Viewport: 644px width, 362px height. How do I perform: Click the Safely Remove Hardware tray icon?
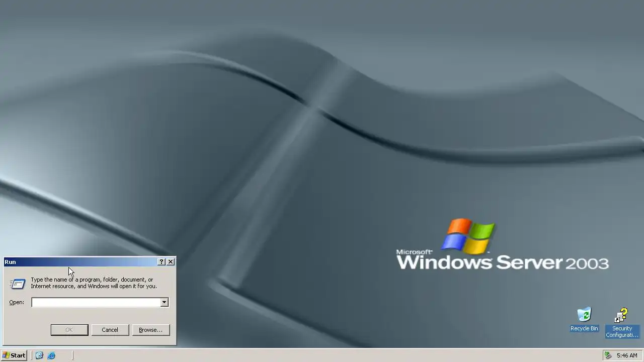point(608,355)
